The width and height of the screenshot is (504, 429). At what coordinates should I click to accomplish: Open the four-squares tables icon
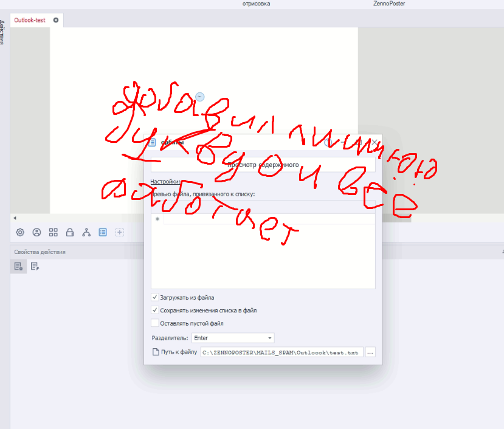pyautogui.click(x=54, y=232)
